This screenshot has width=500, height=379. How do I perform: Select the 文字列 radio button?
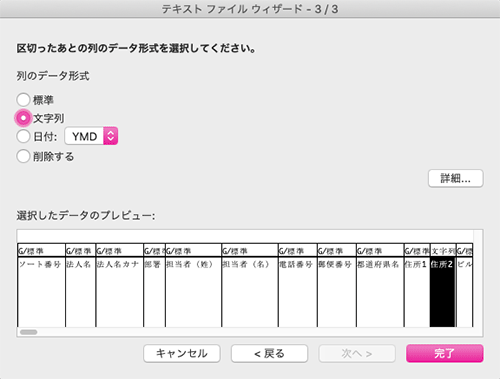point(23,118)
